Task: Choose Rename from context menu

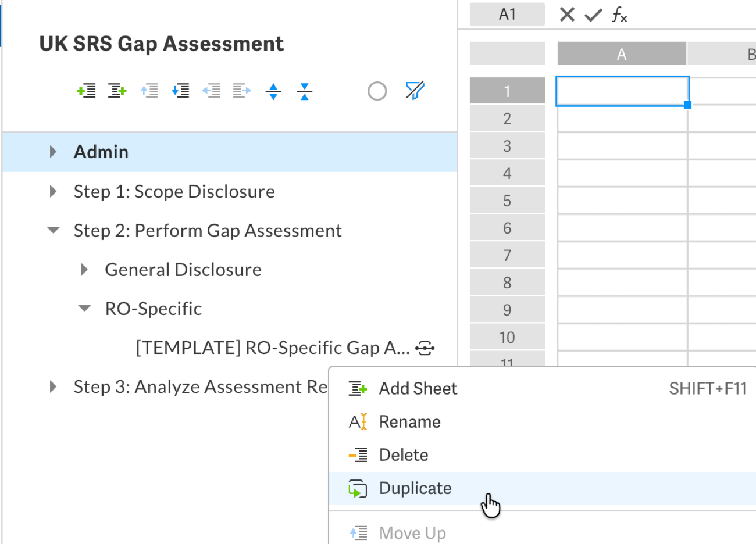Action: (543, 421)
